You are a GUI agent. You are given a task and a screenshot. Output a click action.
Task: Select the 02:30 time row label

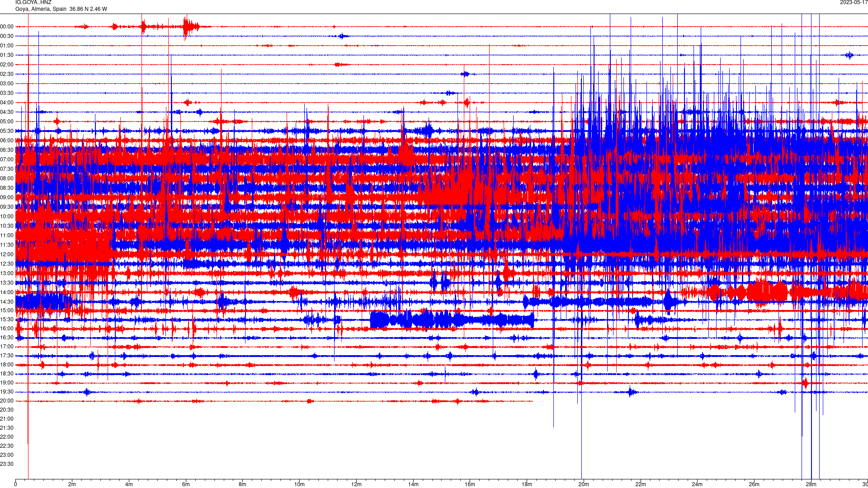7,74
